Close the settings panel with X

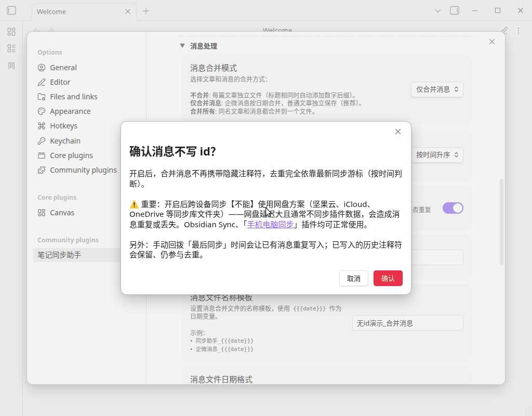pos(492,42)
